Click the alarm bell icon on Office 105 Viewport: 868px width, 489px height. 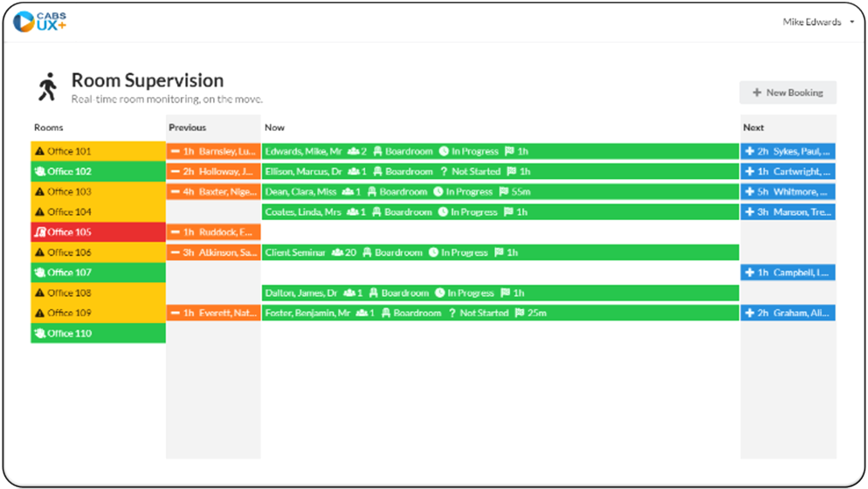39,232
